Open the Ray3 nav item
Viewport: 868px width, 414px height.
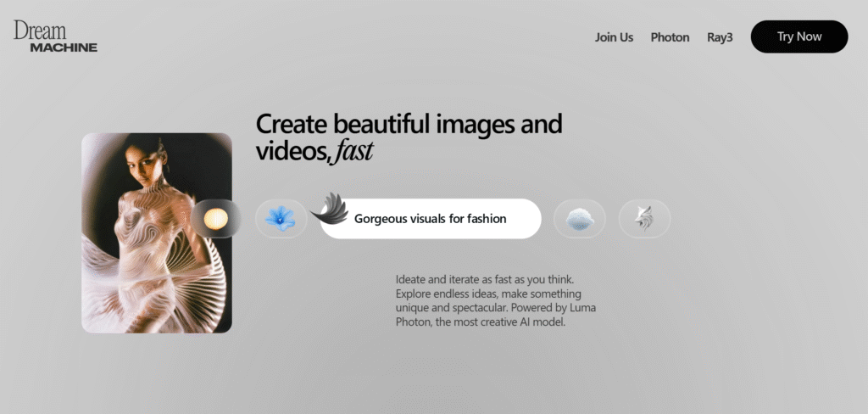pos(720,37)
